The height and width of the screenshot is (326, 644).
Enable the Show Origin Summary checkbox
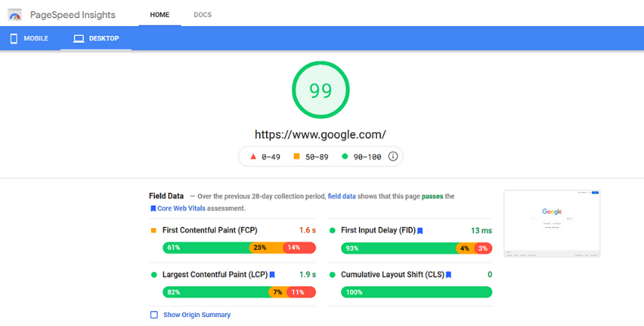154,315
